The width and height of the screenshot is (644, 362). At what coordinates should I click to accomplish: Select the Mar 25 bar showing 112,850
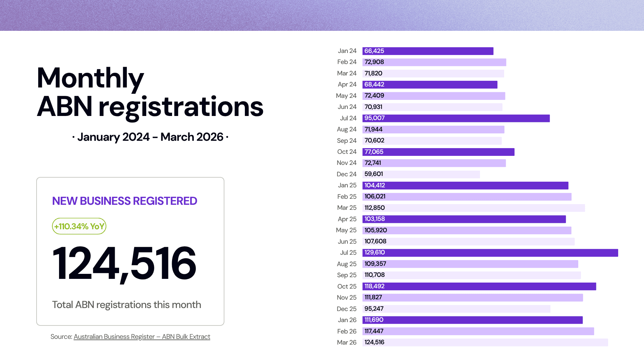click(x=473, y=208)
